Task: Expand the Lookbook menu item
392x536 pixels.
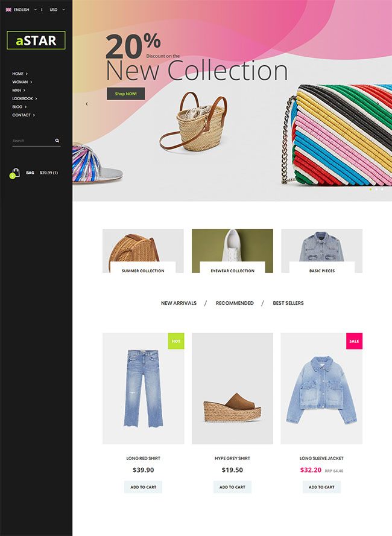Action: pos(24,98)
